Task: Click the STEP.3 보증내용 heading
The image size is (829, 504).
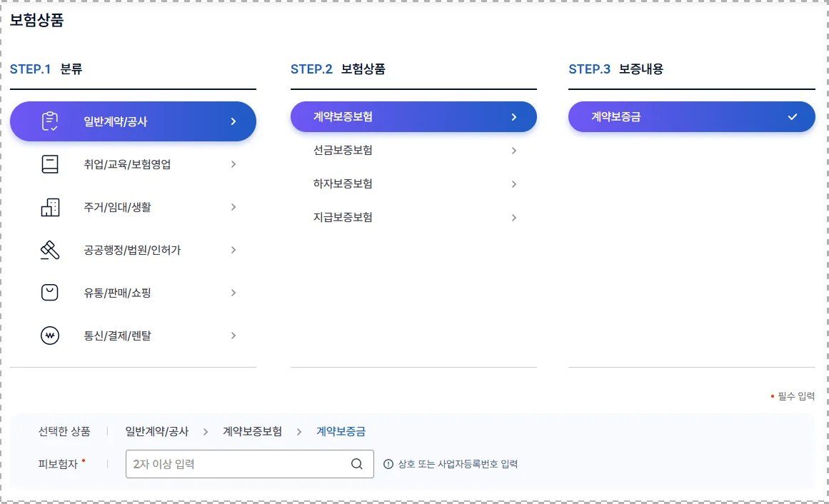Action: [x=616, y=69]
